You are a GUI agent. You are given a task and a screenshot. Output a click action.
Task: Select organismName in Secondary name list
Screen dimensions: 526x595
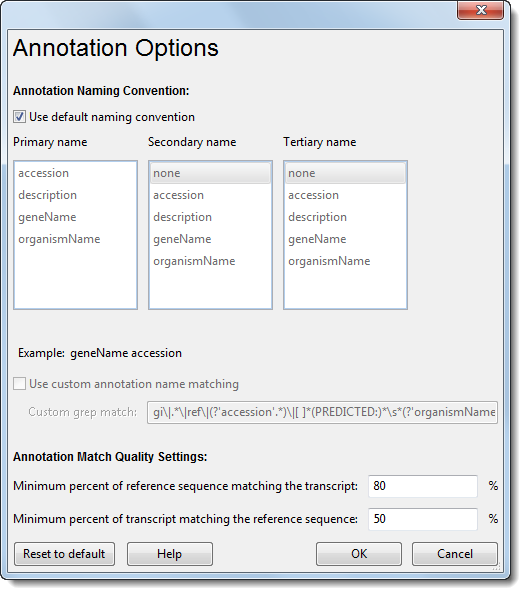[210, 261]
